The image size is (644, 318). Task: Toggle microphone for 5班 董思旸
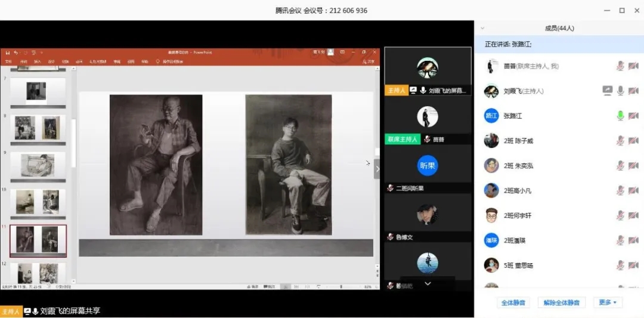[620, 265]
